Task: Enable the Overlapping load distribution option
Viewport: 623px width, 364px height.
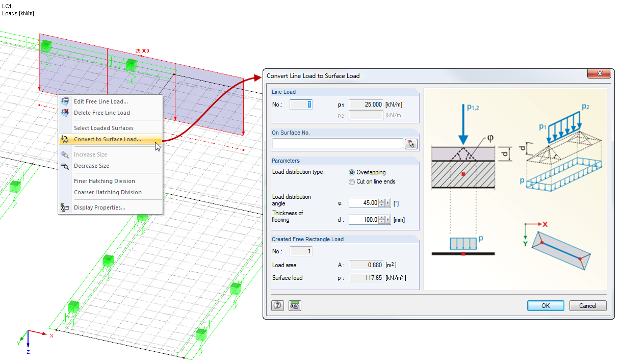Action: [352, 172]
